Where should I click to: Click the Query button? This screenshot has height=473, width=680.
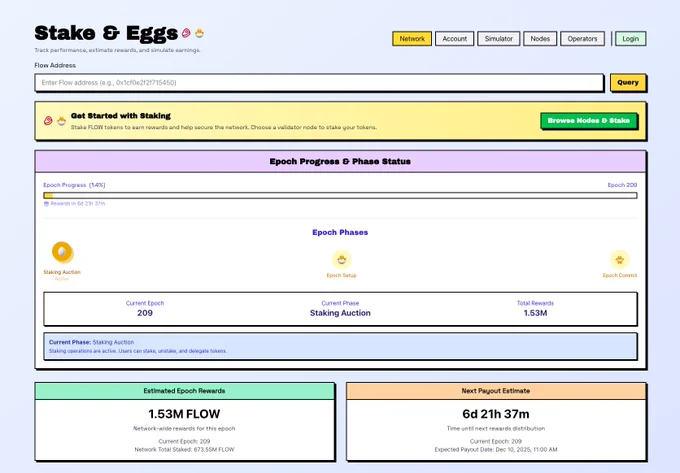(628, 82)
